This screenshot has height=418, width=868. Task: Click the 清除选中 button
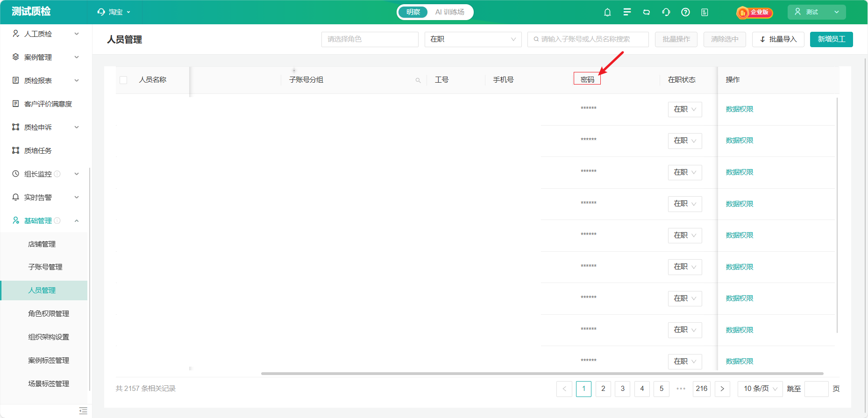(x=725, y=39)
